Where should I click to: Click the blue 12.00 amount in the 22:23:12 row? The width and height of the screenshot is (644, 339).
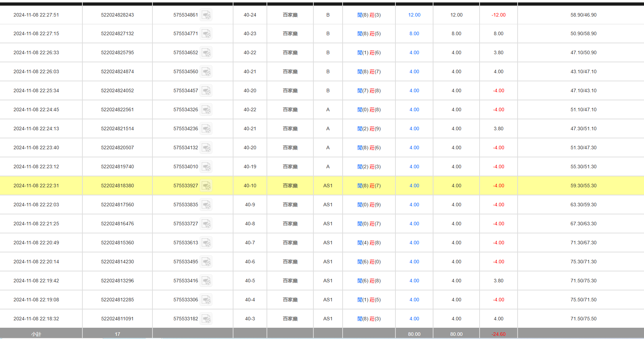pos(414,167)
